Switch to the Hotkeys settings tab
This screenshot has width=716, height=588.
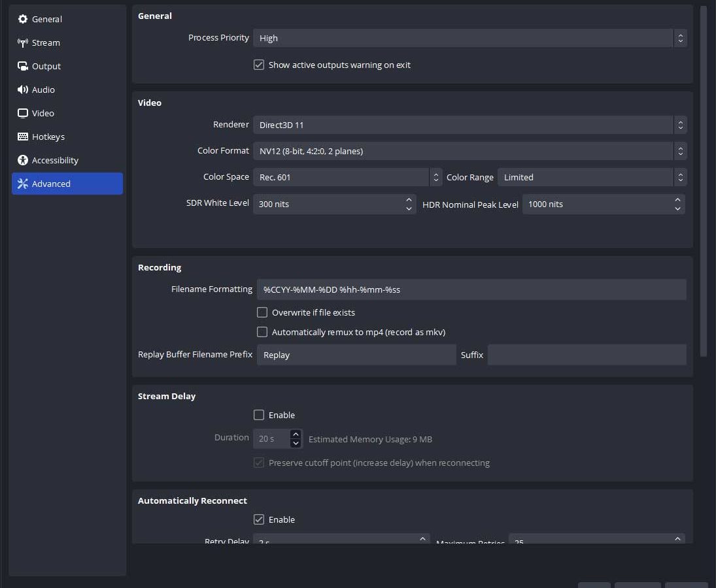(x=48, y=137)
